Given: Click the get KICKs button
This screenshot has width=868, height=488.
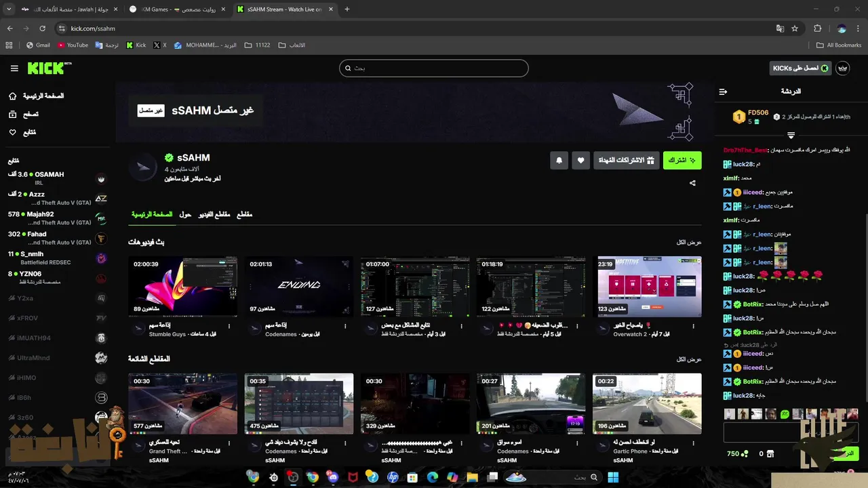Looking at the screenshot, I should pos(802,68).
